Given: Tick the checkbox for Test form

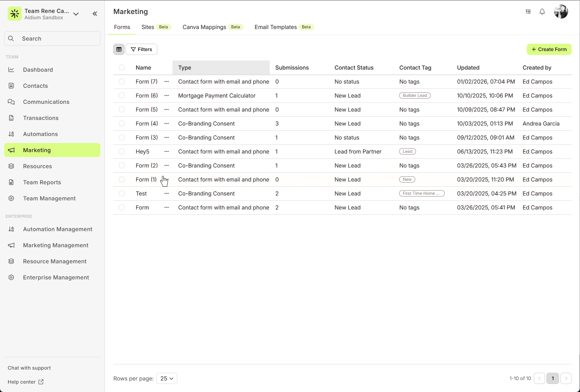Looking at the screenshot, I should [122, 193].
